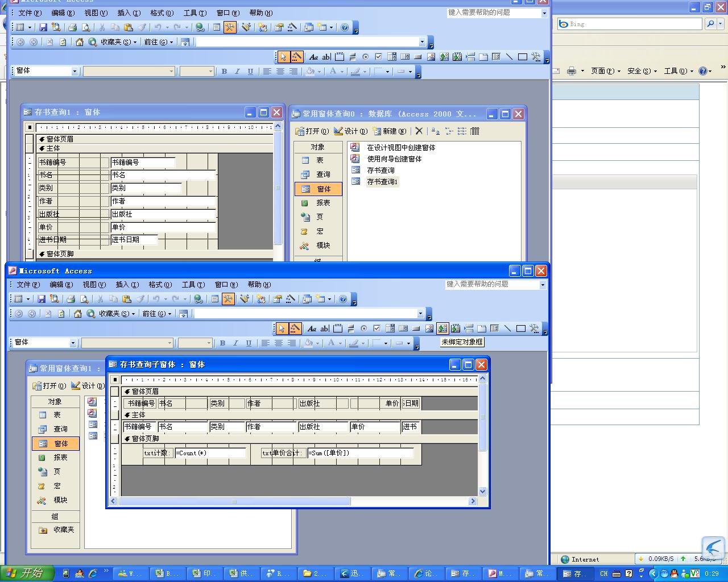Open the 窗体 object dropdown in the background Access window
Viewport: 728px width, 582px height.
[75, 71]
